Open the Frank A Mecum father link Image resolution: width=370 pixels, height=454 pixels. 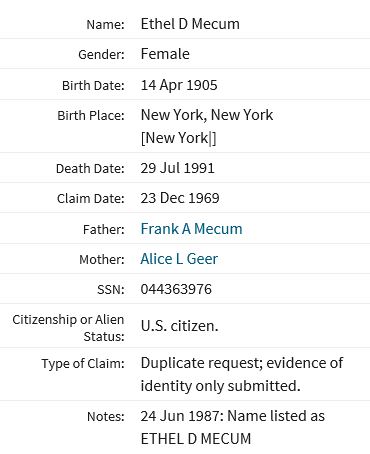tap(191, 229)
